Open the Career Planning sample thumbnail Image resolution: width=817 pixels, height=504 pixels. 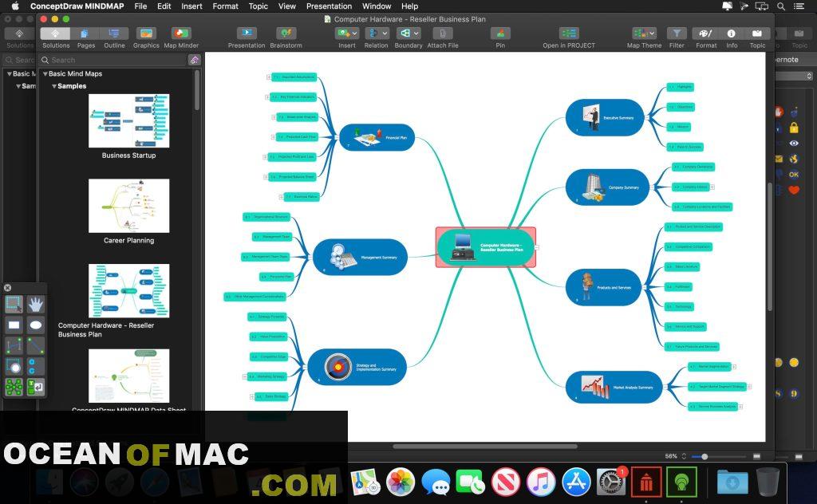pyautogui.click(x=128, y=206)
